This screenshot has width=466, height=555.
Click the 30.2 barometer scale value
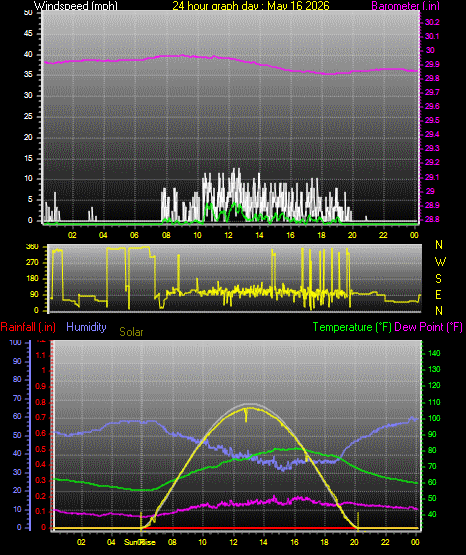tap(432, 22)
